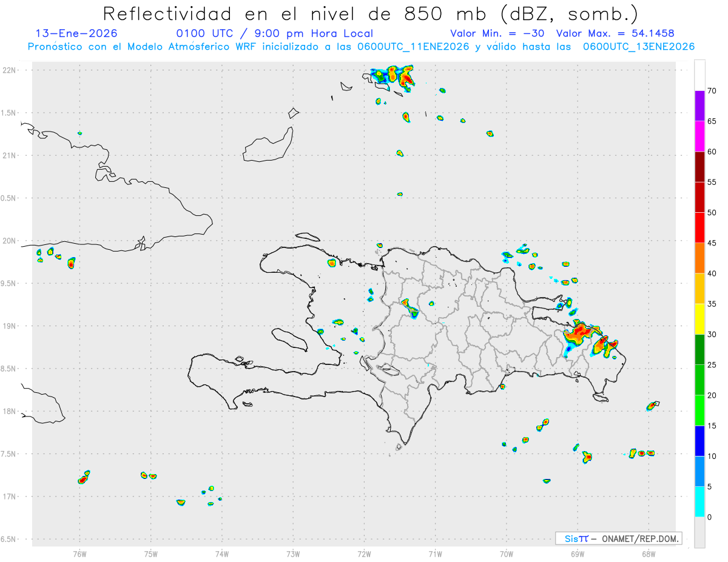
Task: Select the date text "13-Ene-2026"
Action: tap(76, 33)
